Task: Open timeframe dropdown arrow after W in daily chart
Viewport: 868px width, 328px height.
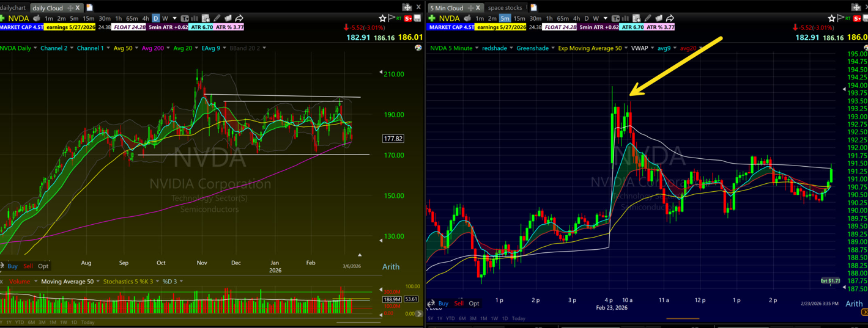Action: point(174,18)
